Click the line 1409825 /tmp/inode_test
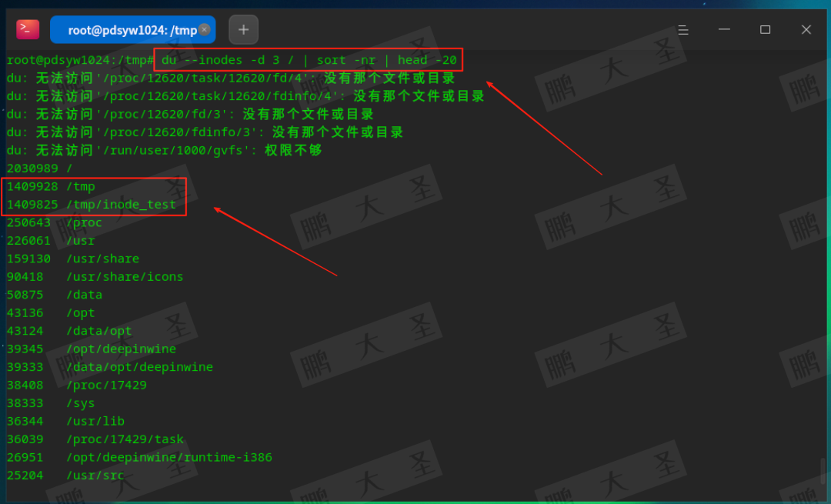Viewport: 831px width, 504px height. tap(91, 205)
